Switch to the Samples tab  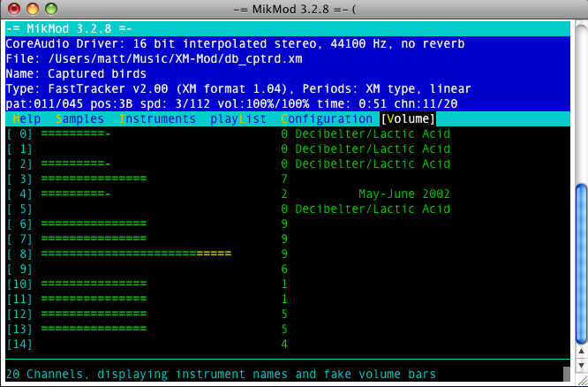coord(79,118)
